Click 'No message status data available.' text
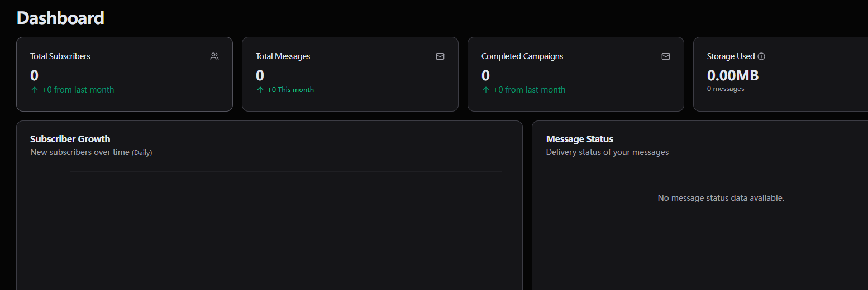This screenshot has width=868, height=290. [x=721, y=198]
